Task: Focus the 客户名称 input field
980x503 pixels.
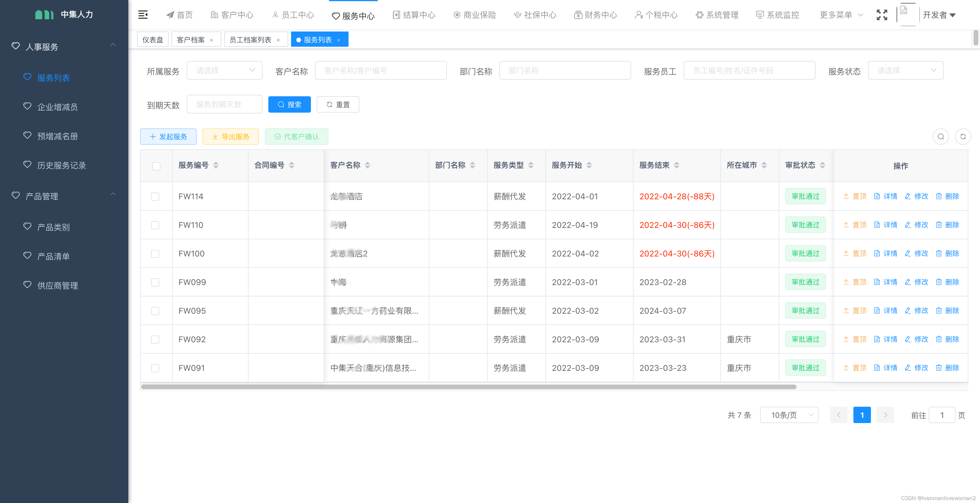Action: coord(381,70)
